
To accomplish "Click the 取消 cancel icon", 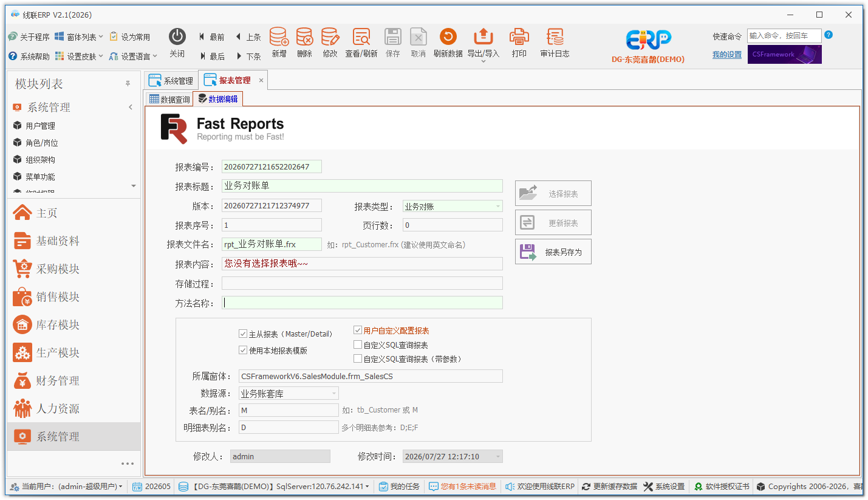I will (418, 37).
